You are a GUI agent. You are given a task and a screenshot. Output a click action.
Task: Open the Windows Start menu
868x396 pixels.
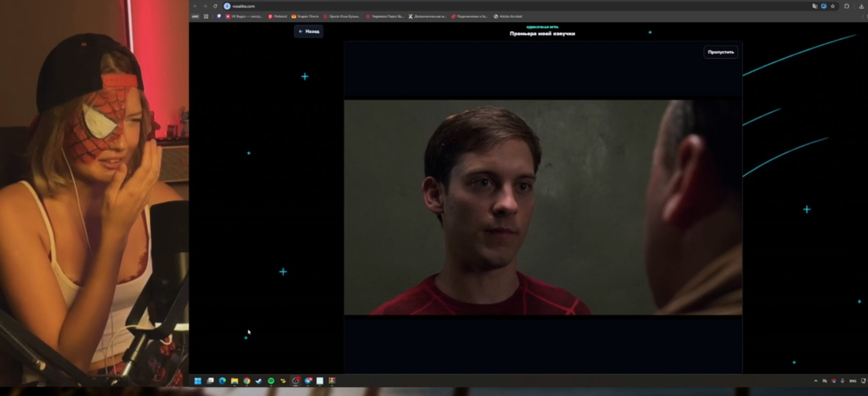(198, 381)
